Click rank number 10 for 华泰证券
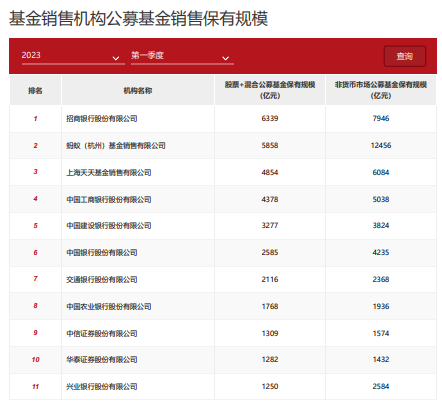The height and width of the screenshot is (406, 442). point(35,360)
